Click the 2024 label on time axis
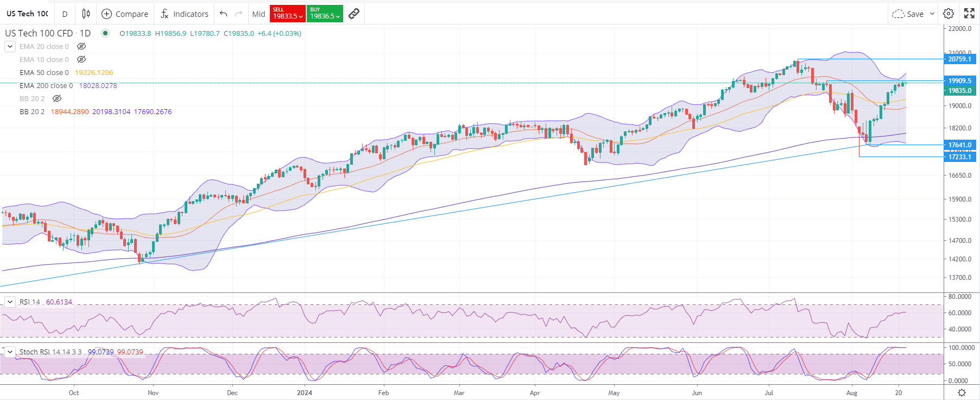Viewport: 980px width, 400px height. 305,392
